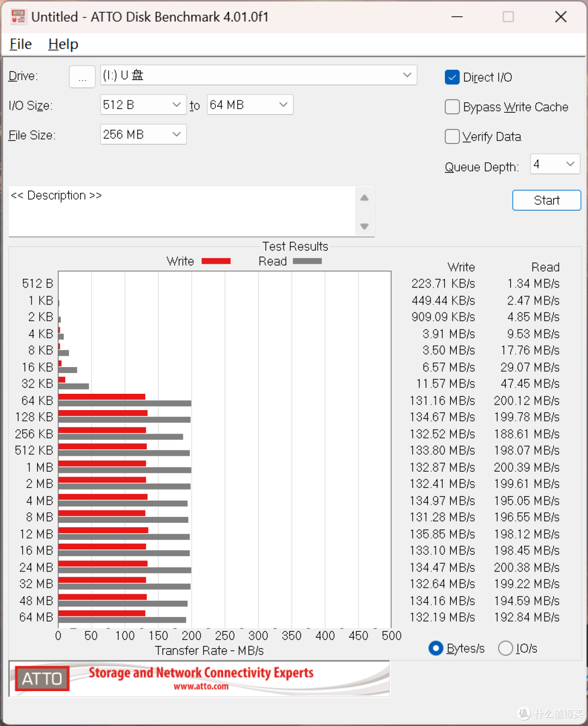Click the 128 KB row label
The width and height of the screenshot is (588, 726).
pyautogui.click(x=34, y=417)
